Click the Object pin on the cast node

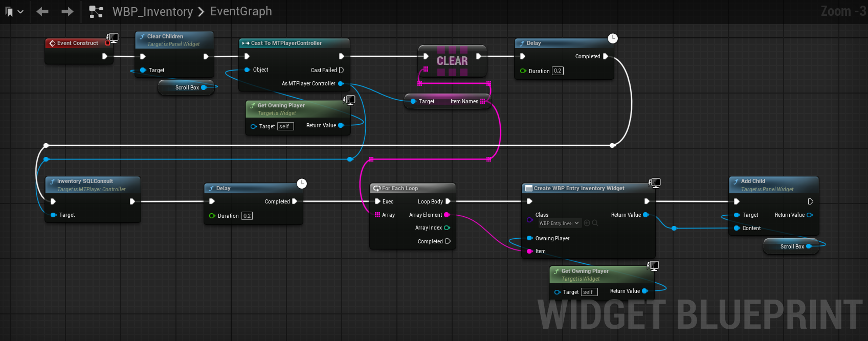248,70
